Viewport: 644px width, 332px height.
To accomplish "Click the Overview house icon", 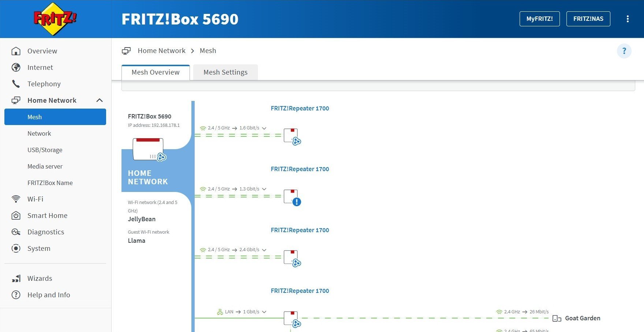I will tap(16, 51).
